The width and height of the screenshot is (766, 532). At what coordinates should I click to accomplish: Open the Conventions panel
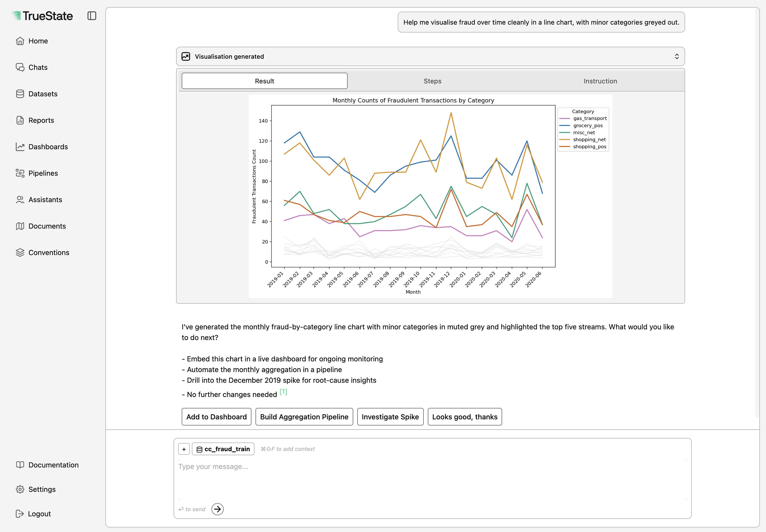tap(49, 252)
